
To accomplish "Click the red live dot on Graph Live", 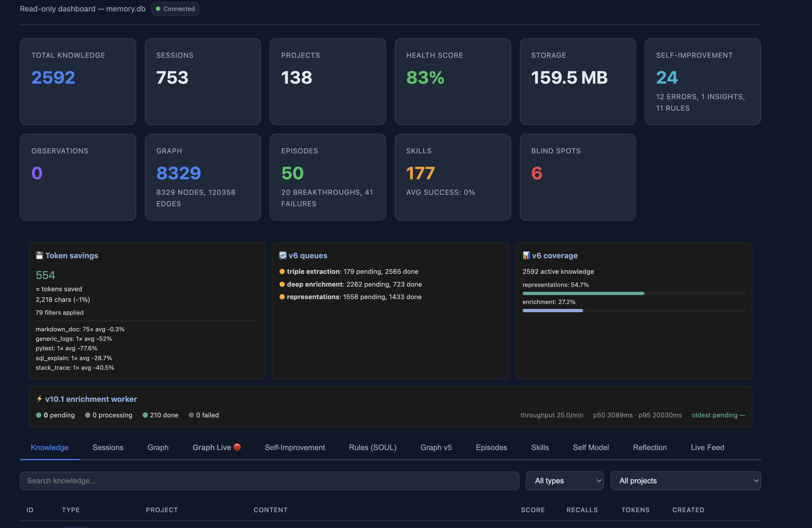I will [237, 447].
